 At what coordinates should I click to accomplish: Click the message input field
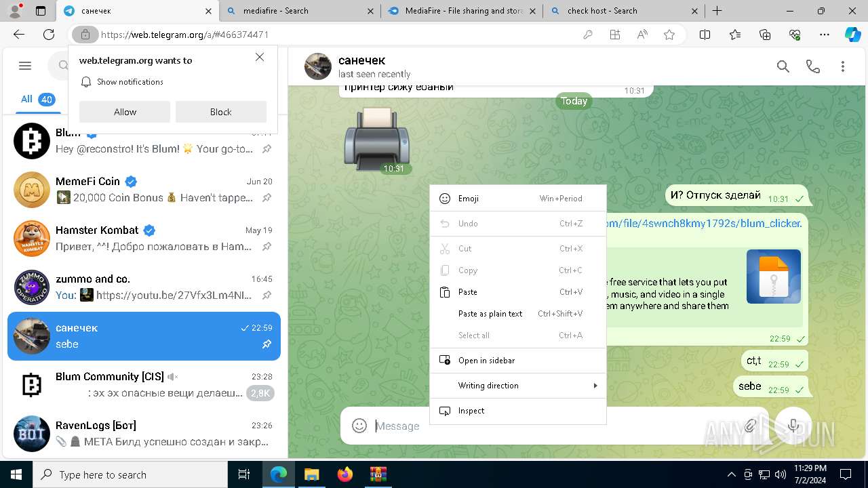pos(556,426)
